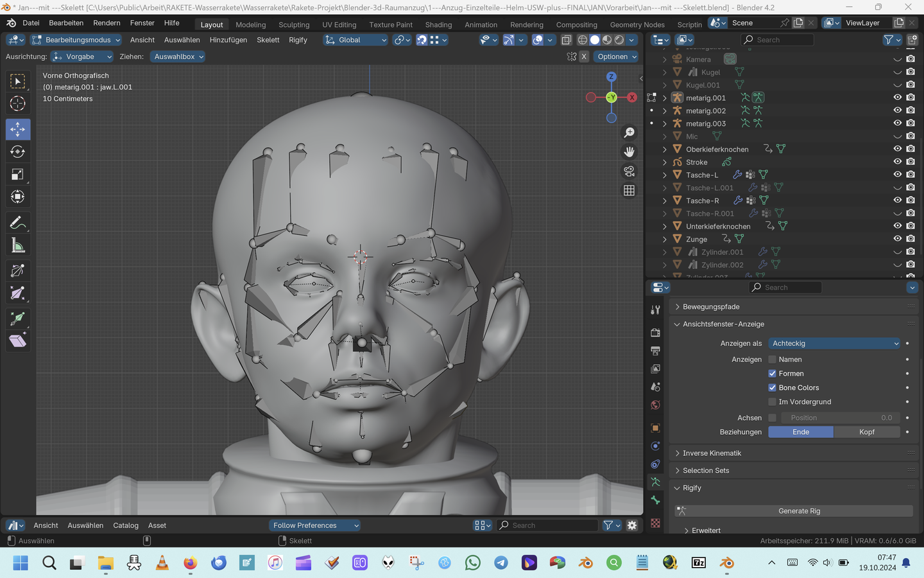This screenshot has height=578, width=924.
Task: Toggle camera view icon in viewport
Action: [629, 171]
